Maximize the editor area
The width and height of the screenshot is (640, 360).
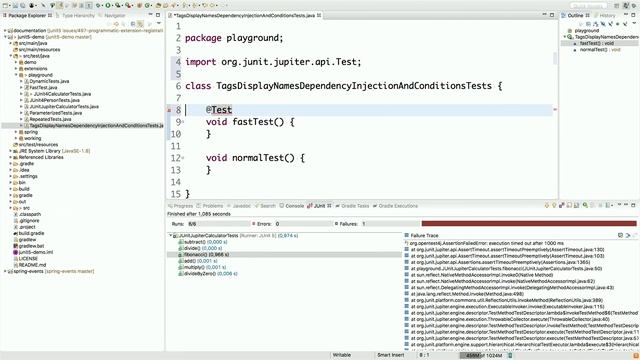pyautogui.click(x=552, y=15)
